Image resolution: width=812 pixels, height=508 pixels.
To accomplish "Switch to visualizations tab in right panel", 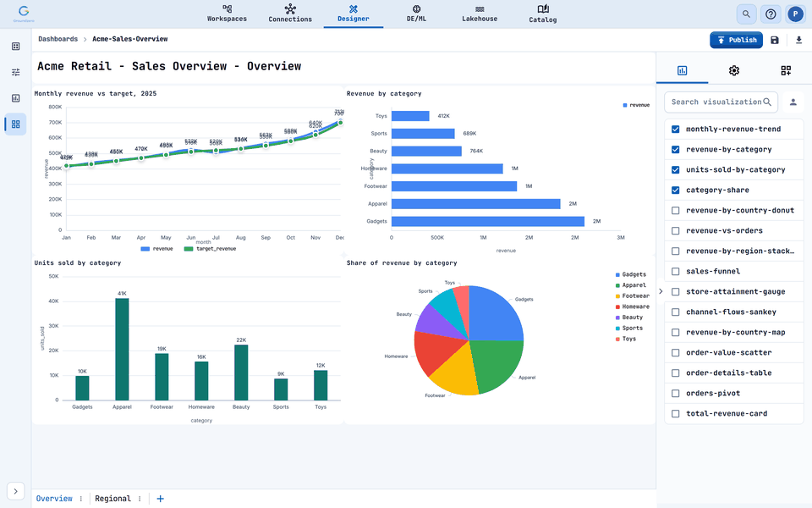I will pyautogui.click(x=682, y=70).
